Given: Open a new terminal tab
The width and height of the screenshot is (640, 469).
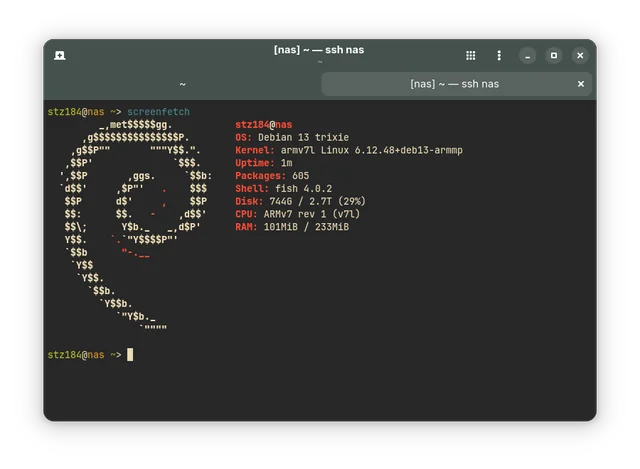Looking at the screenshot, I should point(60,56).
